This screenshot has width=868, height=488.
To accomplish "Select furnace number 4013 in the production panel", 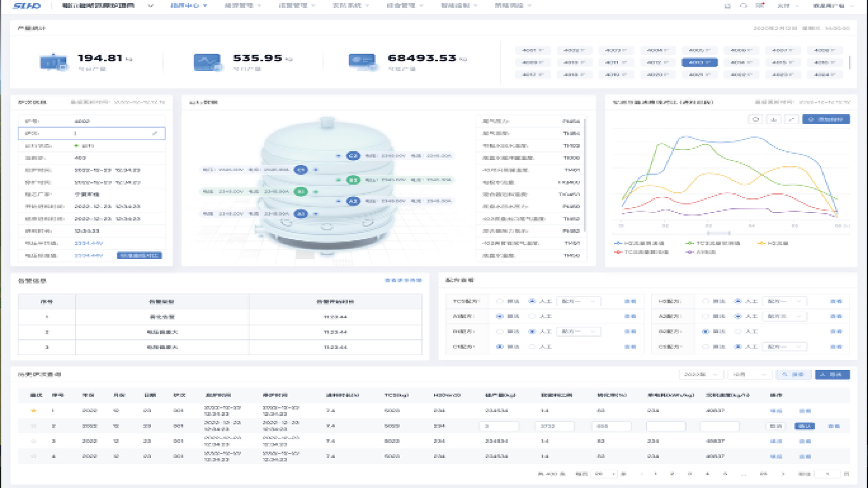I will pyautogui.click(x=699, y=62).
